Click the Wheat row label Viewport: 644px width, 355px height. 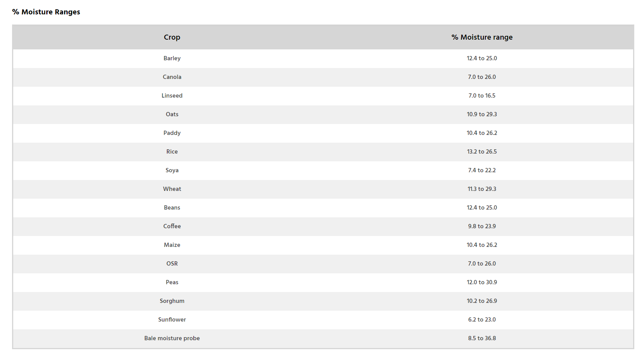[x=172, y=189]
